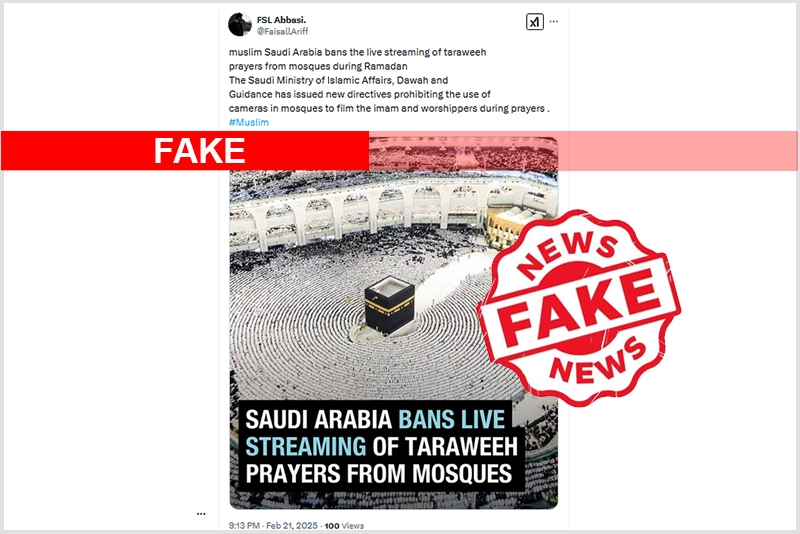Image resolution: width=800 pixels, height=534 pixels.
Task: Open the 100 Views counter
Action: click(x=344, y=525)
